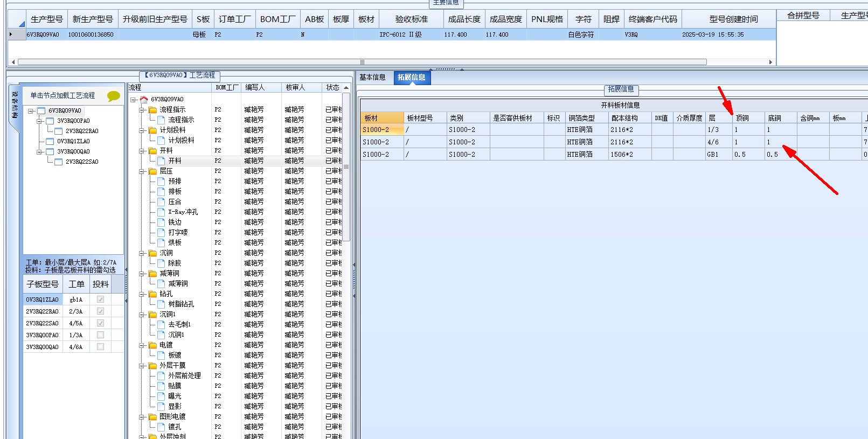Select the 外层干膜 folder icon

tap(152, 366)
